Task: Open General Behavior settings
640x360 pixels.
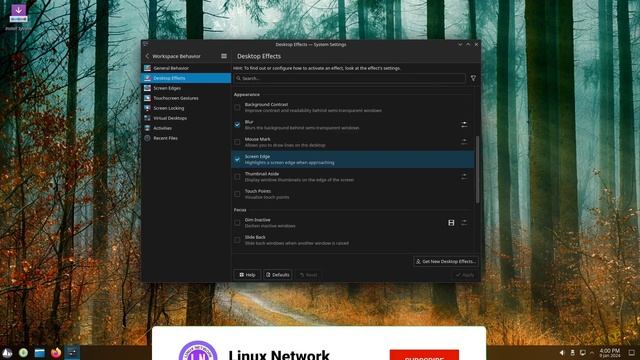Action: tap(186, 68)
